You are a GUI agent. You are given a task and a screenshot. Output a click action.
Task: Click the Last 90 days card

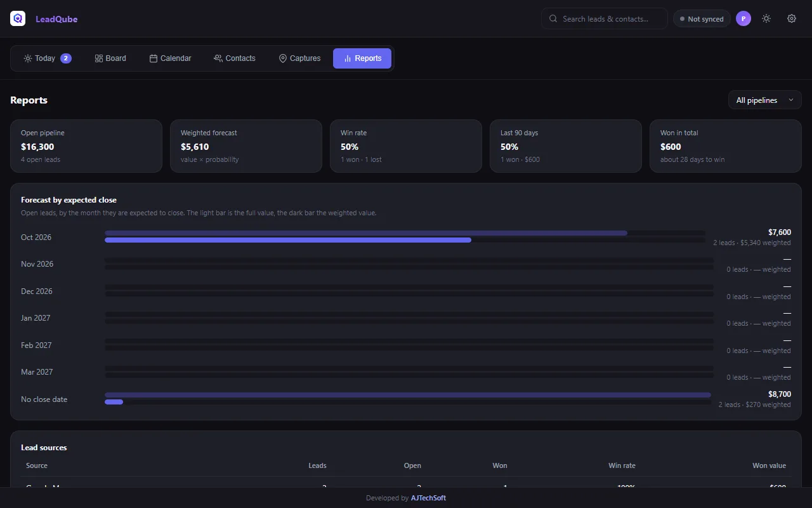tap(566, 146)
